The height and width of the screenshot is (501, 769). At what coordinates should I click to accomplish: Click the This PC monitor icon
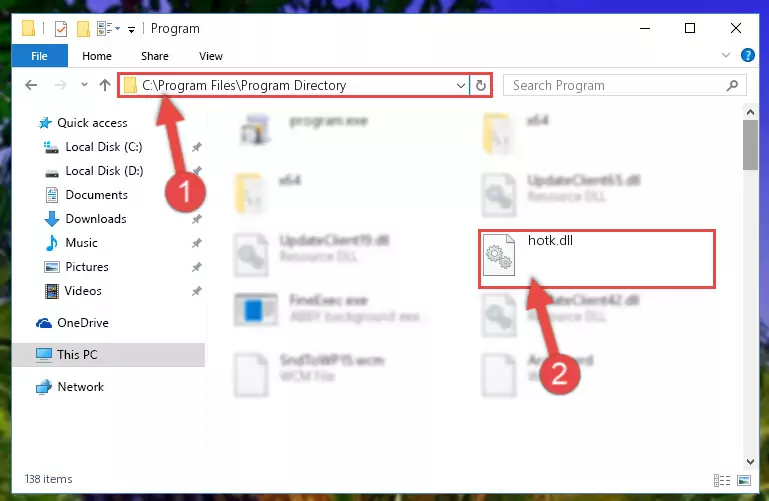[x=44, y=355]
